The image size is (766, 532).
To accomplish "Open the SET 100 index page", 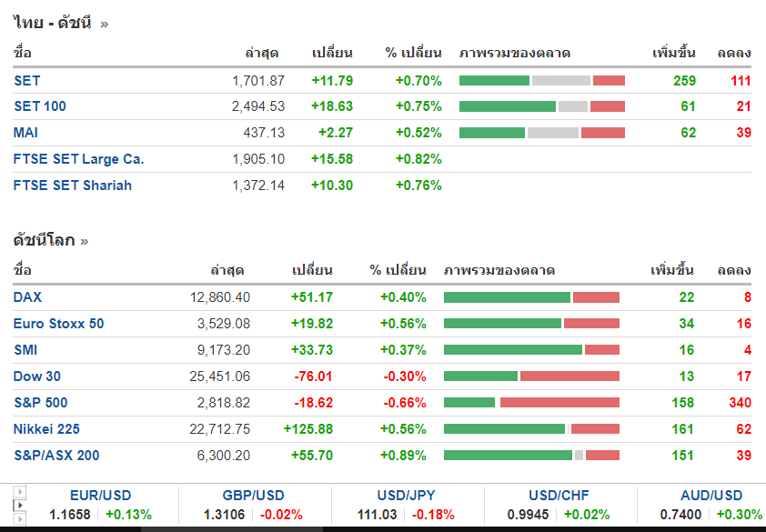I will [x=40, y=106].
